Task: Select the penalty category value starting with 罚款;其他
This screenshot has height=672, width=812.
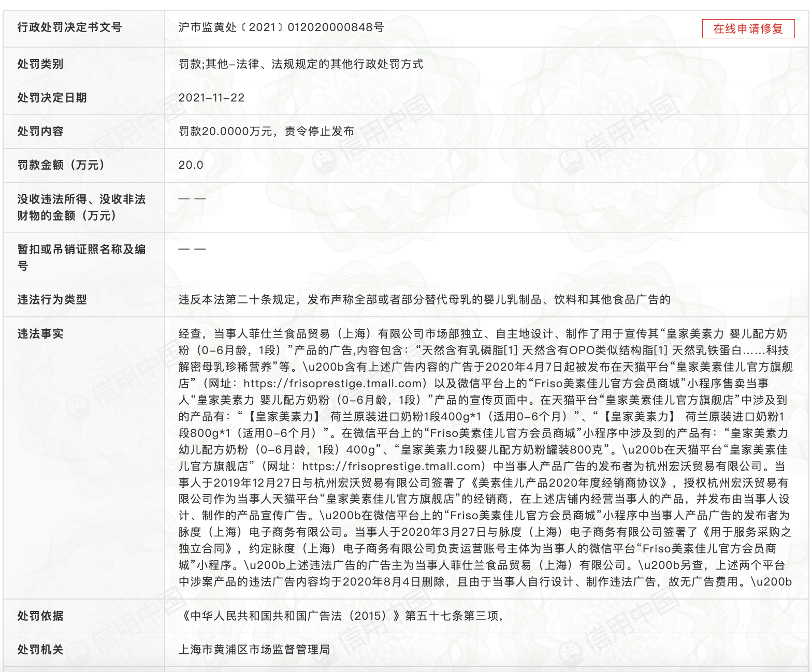Action: 300,64
